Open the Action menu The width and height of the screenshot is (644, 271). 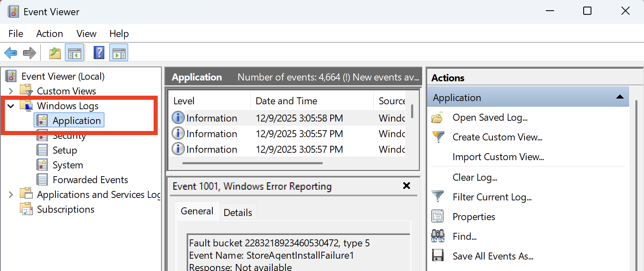(50, 34)
